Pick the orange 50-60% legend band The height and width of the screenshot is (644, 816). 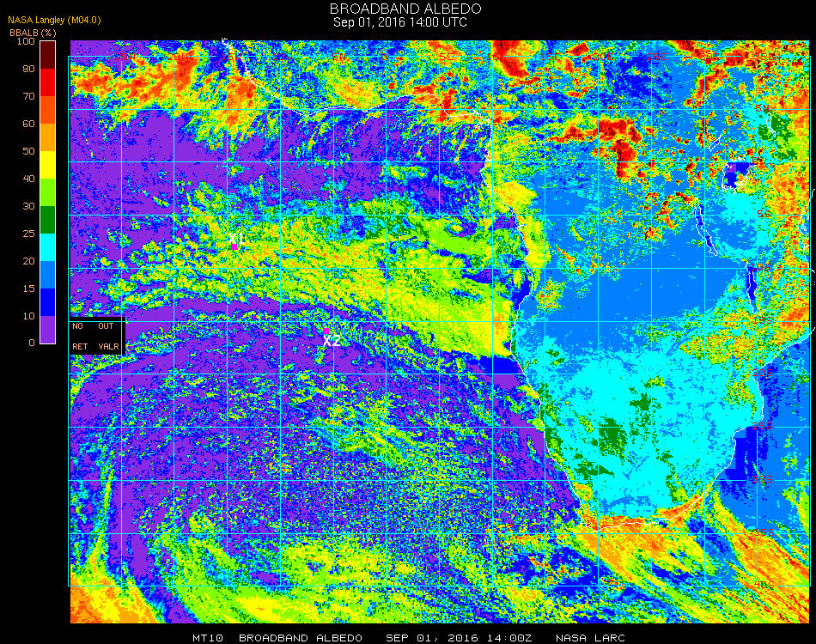pyautogui.click(x=48, y=137)
